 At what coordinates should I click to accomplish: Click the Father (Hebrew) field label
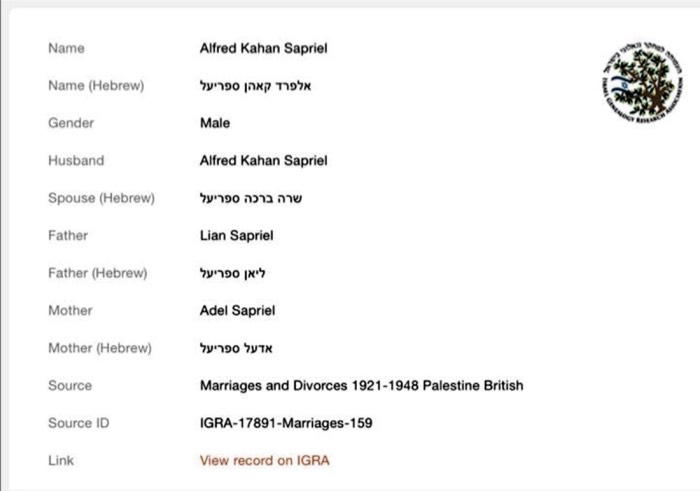(98, 273)
